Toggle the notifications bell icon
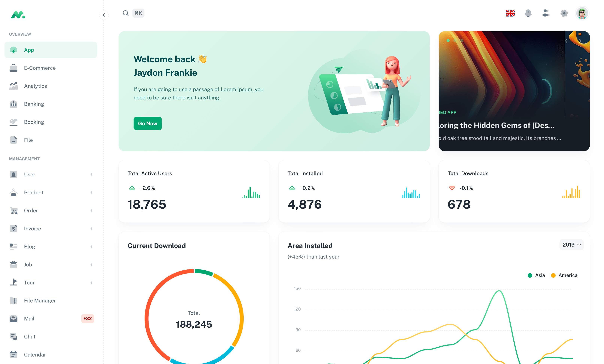Screen dimensions: 604x364 pyautogui.click(x=528, y=13)
